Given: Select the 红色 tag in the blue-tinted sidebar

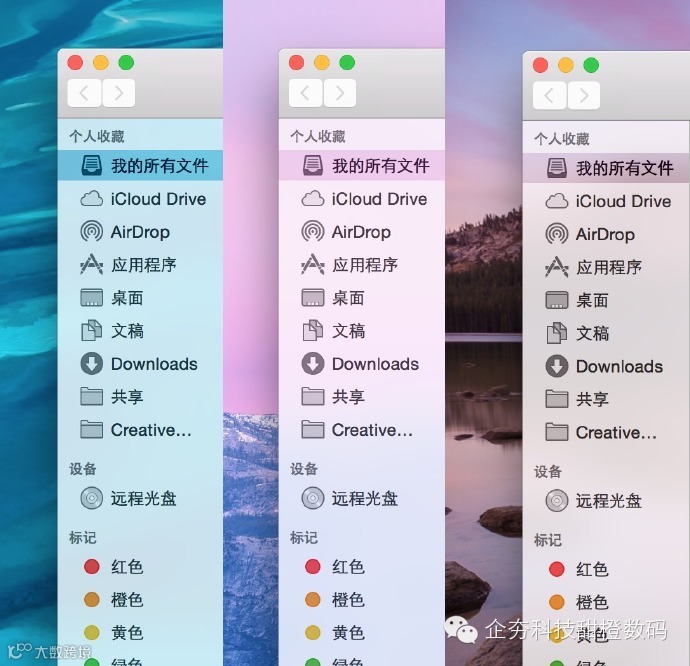Looking at the screenshot, I should pos(140,567).
